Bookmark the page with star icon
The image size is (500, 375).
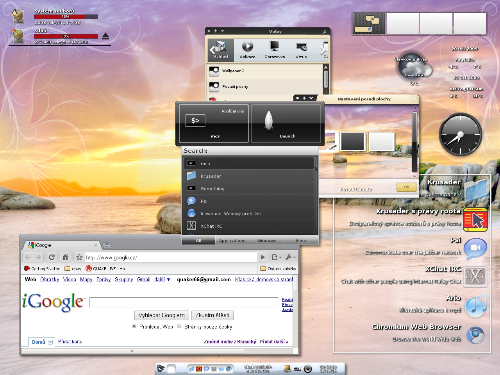(79, 257)
